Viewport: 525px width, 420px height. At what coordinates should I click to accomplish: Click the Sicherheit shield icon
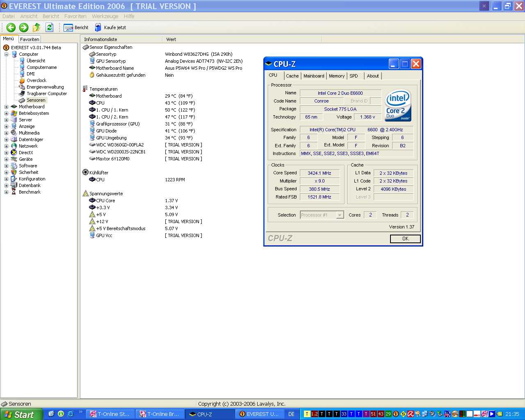[x=14, y=172]
